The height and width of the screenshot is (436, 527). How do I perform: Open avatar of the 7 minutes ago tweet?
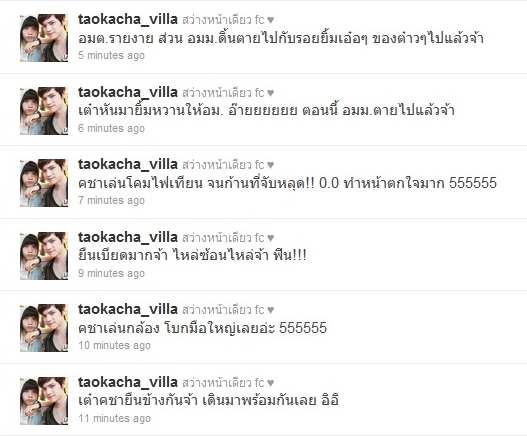[x=44, y=183]
